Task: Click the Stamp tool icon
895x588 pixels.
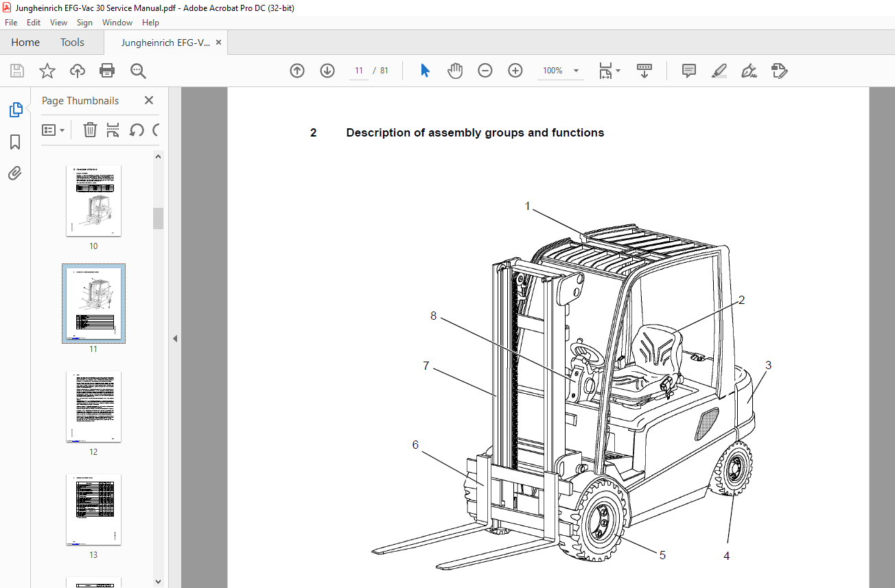Action: 779,71
